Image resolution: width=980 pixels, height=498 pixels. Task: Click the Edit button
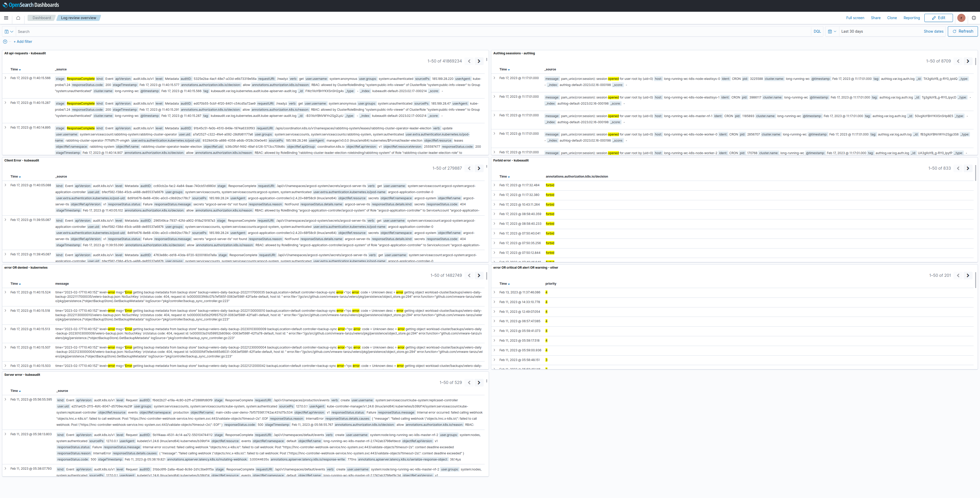coord(938,18)
